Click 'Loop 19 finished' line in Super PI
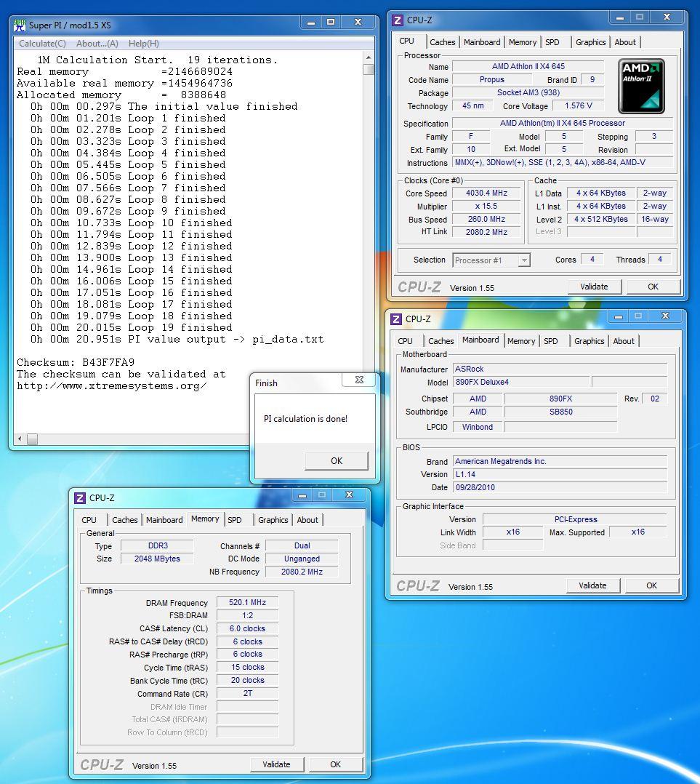 click(x=132, y=328)
